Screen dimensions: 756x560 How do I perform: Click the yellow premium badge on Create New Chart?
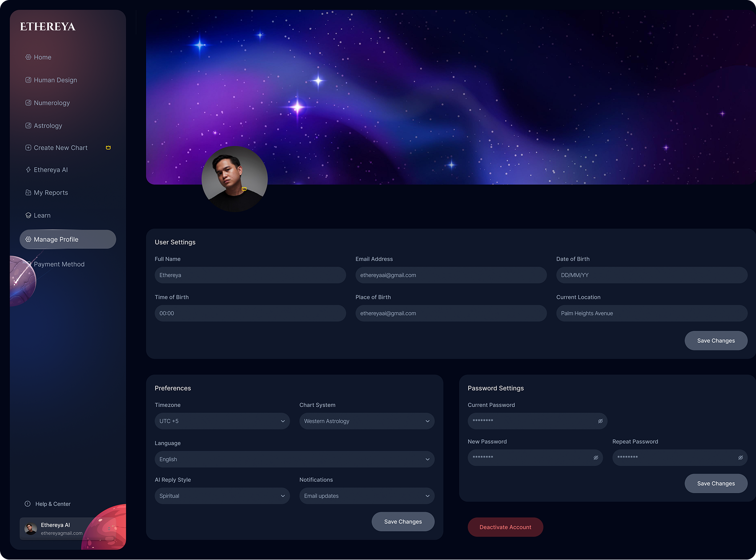108,148
